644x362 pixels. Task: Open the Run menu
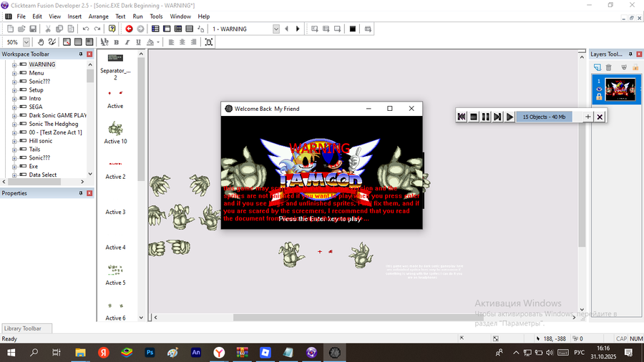tap(137, 16)
